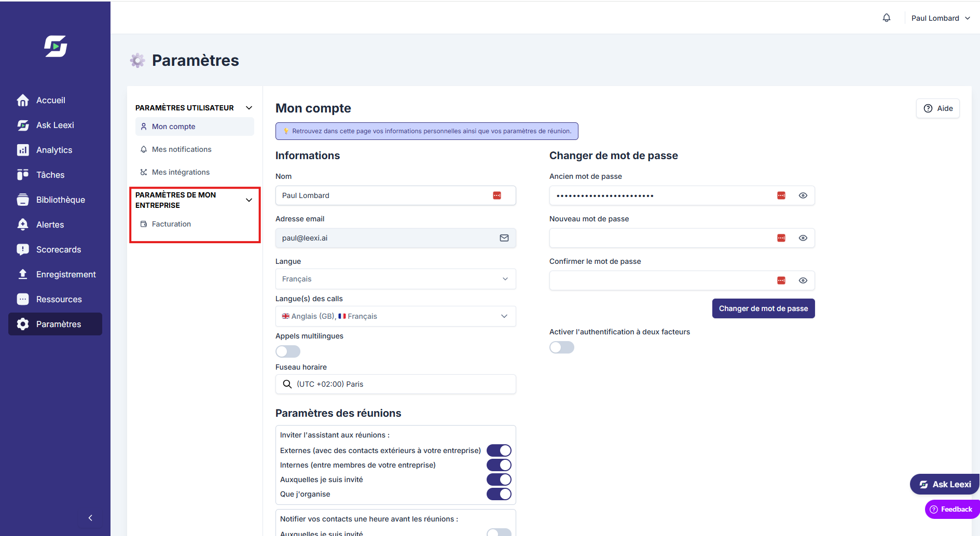Turn off the 'Auxquelles je suis invité' toggle
980x536 pixels.
[499, 479]
